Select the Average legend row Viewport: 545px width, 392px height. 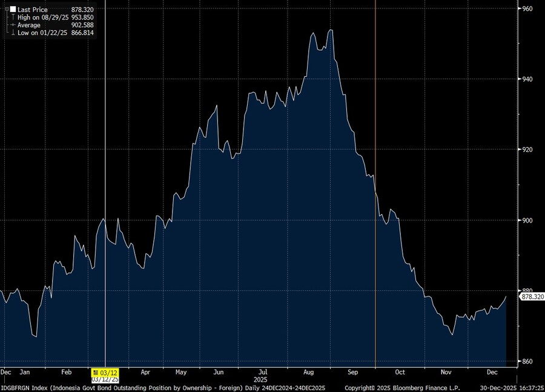[29, 25]
